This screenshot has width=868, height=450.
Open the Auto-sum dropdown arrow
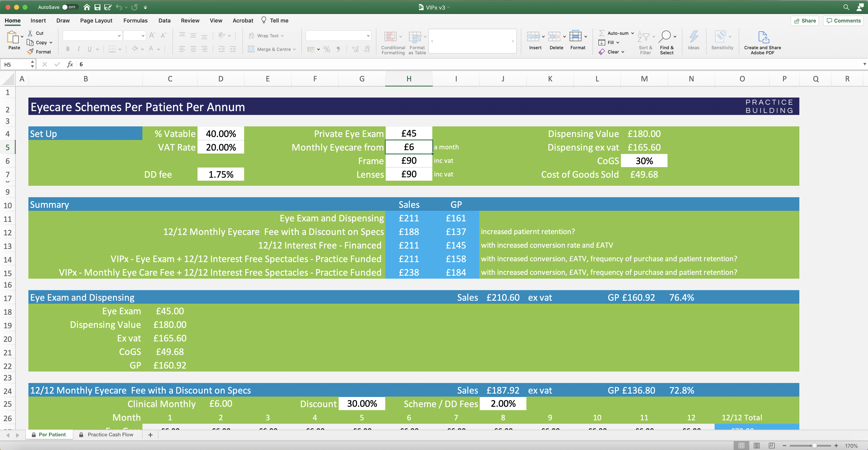(x=632, y=33)
